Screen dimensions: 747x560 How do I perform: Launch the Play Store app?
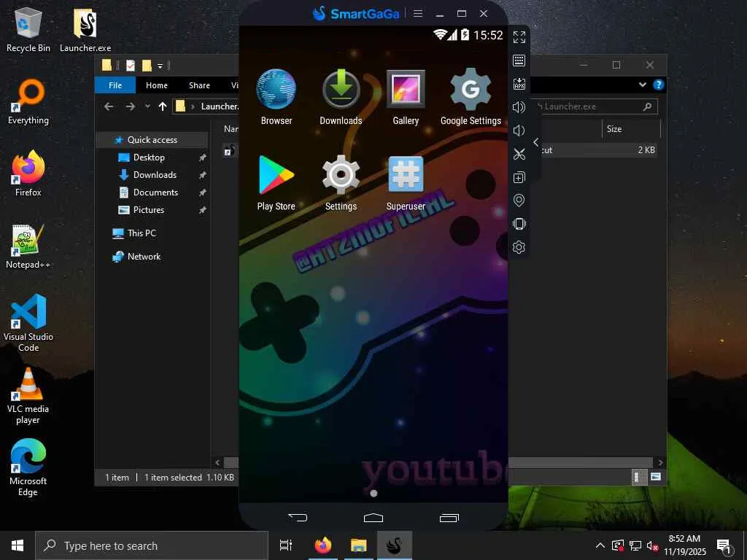point(276,183)
